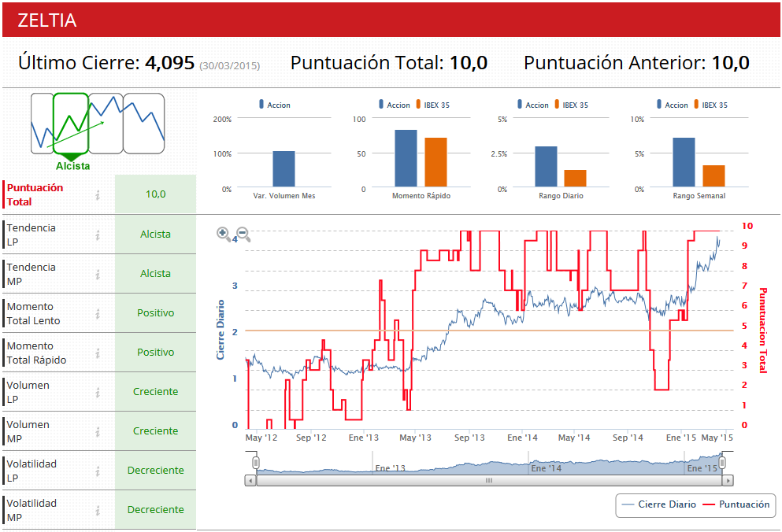Click the Decreciente value for Volatilidad MP
782x532 pixels.
click(x=156, y=509)
